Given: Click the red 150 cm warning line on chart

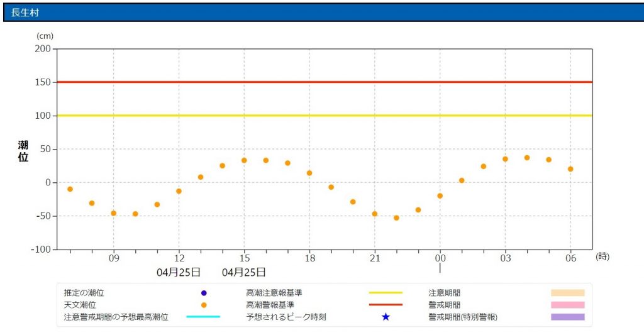Looking at the screenshot, I should point(325,82).
